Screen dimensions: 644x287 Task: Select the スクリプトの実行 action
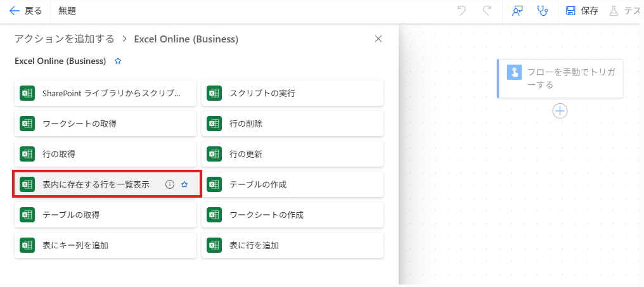pyautogui.click(x=292, y=93)
